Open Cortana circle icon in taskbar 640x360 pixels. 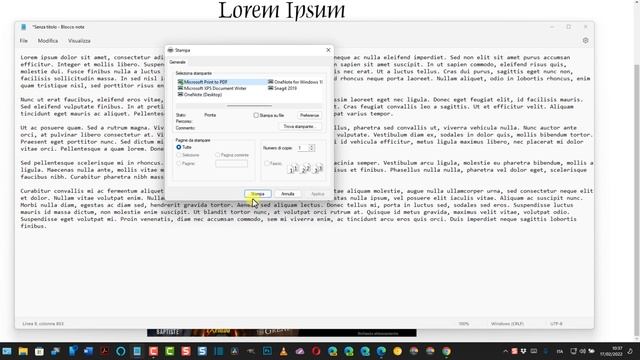(x=121, y=351)
